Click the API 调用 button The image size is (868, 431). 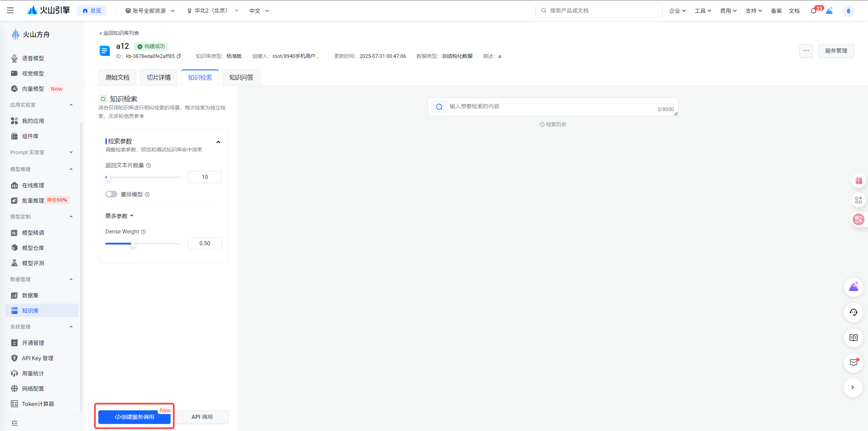click(x=202, y=417)
